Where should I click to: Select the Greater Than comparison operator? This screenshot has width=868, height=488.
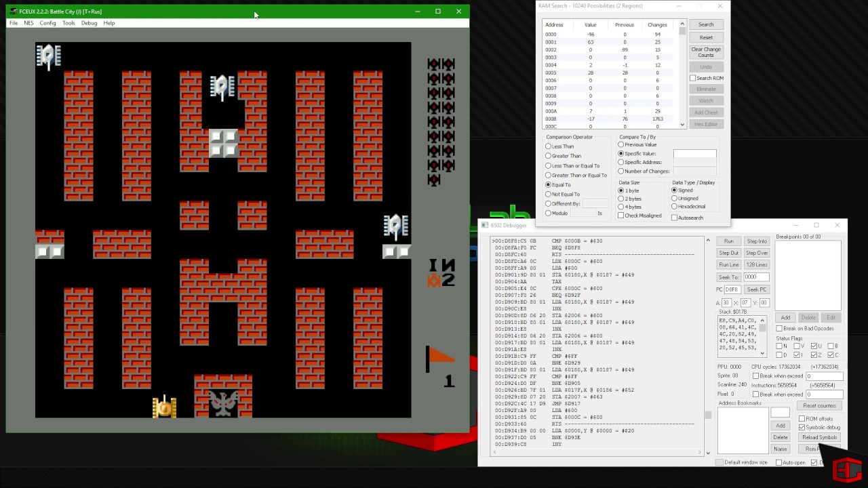point(549,156)
